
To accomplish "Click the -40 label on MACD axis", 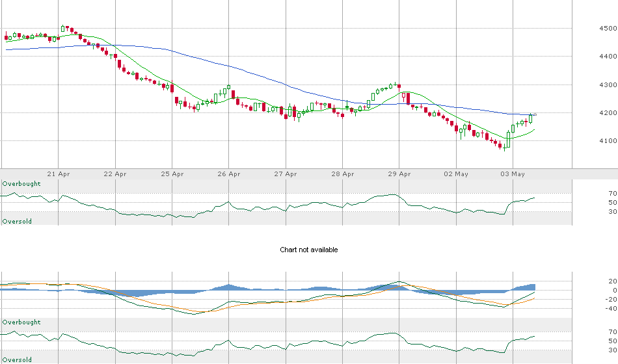I will tap(611, 309).
